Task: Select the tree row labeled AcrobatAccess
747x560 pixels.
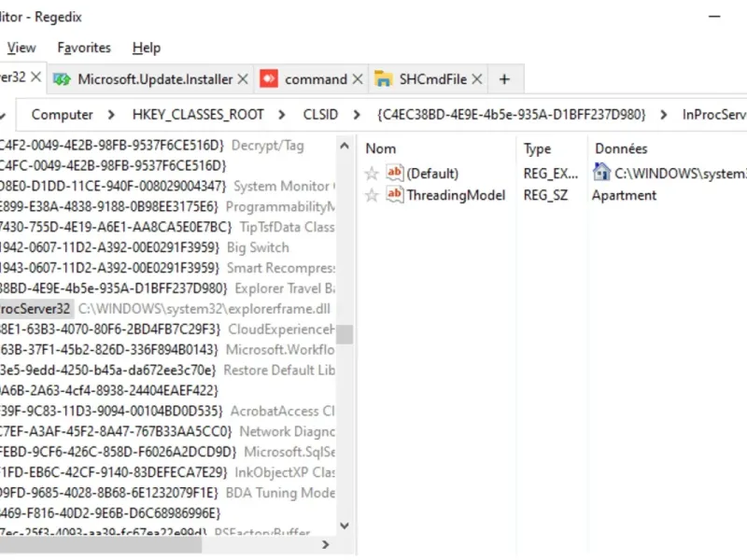Action: pos(167,412)
